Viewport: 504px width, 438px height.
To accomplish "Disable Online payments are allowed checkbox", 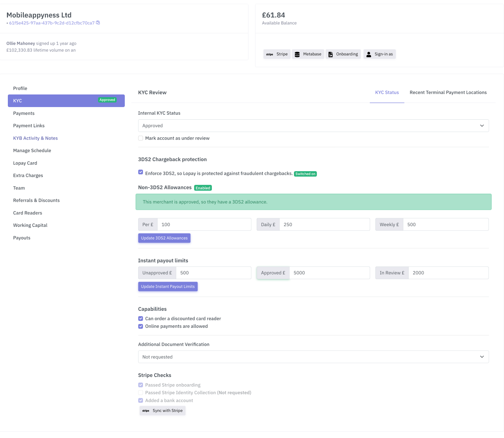I will (x=141, y=327).
